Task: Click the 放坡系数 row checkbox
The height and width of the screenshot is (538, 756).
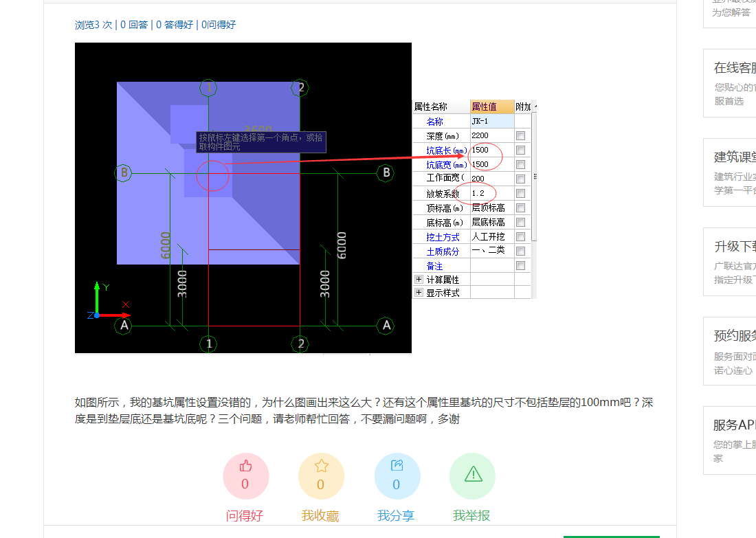Action: pos(521,193)
